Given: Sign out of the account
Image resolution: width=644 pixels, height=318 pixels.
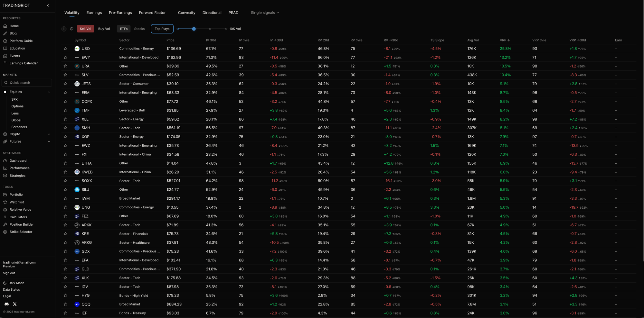Looking at the screenshot, I should [x=9, y=273].
